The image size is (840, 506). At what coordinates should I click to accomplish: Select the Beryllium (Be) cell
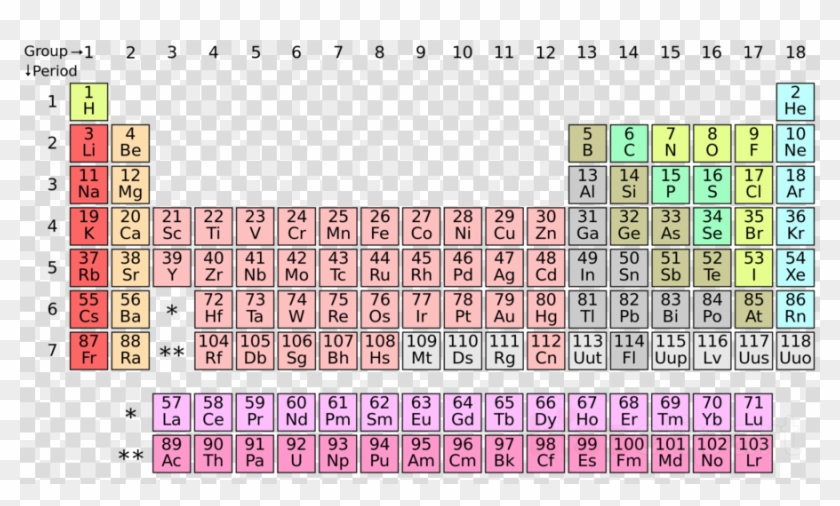point(130,143)
